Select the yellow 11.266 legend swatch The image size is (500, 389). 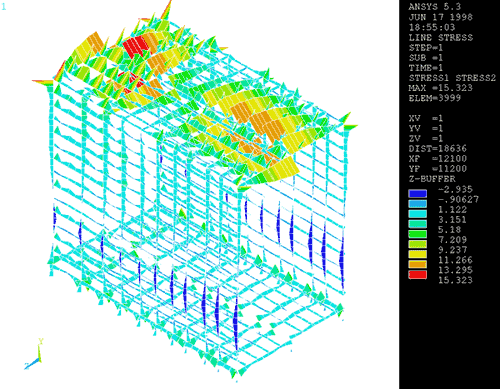tap(418, 254)
